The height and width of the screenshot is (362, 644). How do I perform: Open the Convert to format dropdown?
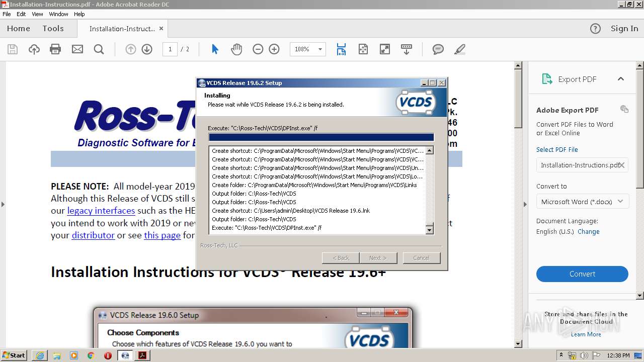pos(582,202)
